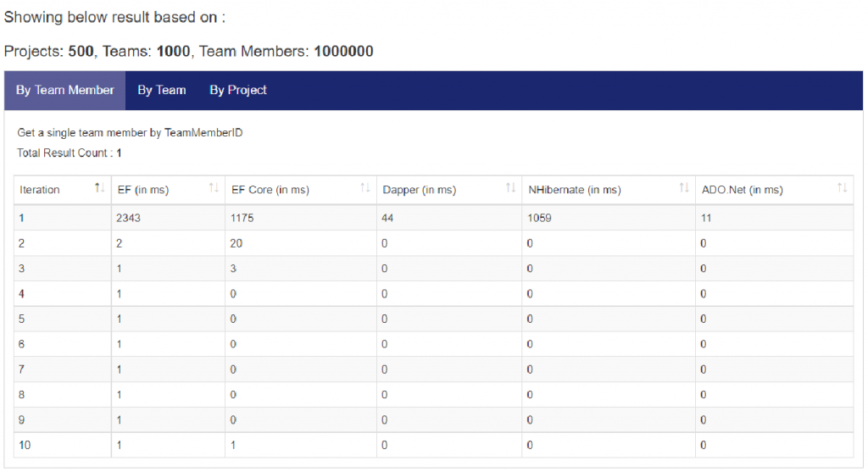Click the EF Core (in ms) header

coord(301,190)
